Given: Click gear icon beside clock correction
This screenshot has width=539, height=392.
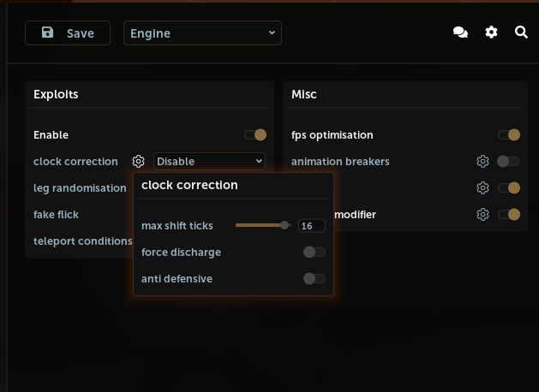Looking at the screenshot, I should [x=139, y=161].
